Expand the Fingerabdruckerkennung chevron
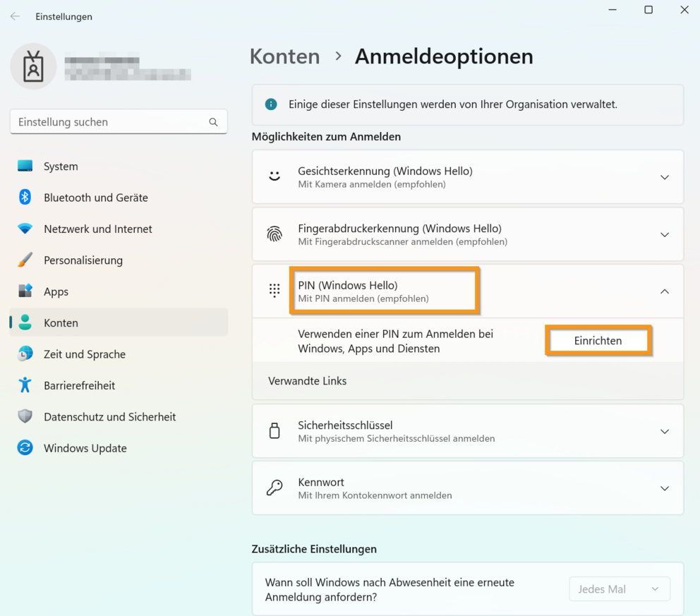Image resolution: width=700 pixels, height=616 pixels. [x=664, y=234]
